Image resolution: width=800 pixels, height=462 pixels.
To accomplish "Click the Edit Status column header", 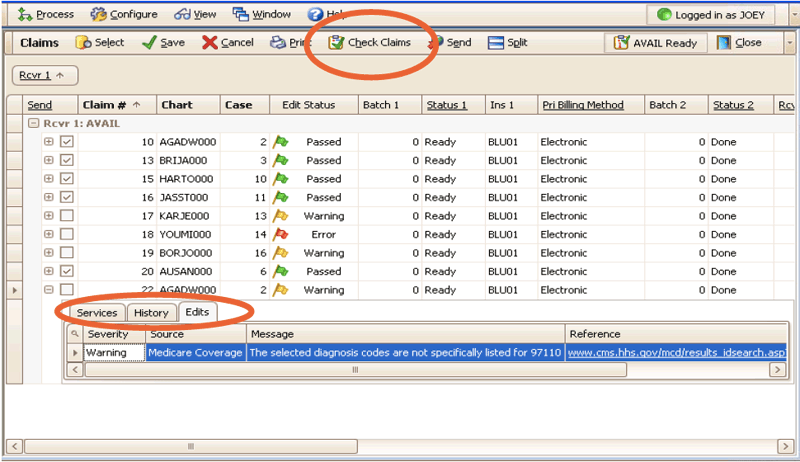I will (x=314, y=105).
